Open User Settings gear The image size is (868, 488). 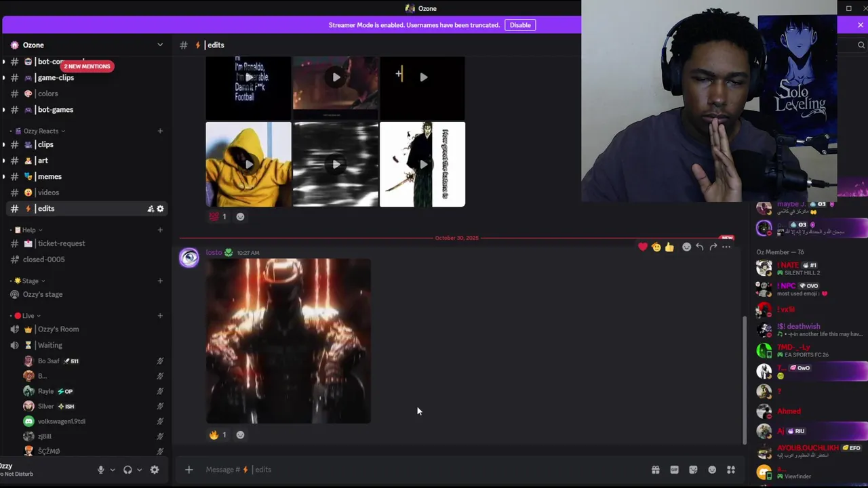pos(155,470)
